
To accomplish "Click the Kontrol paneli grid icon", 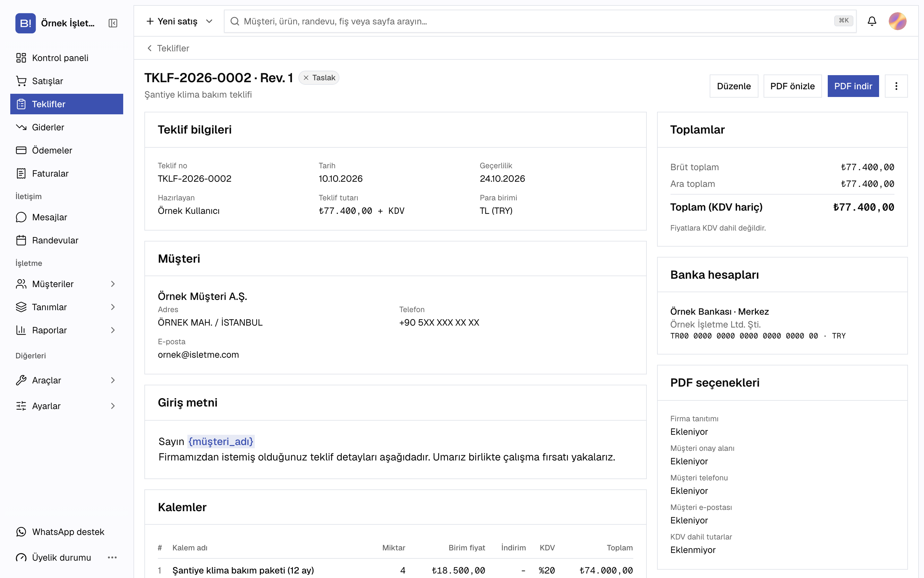I will click(21, 58).
